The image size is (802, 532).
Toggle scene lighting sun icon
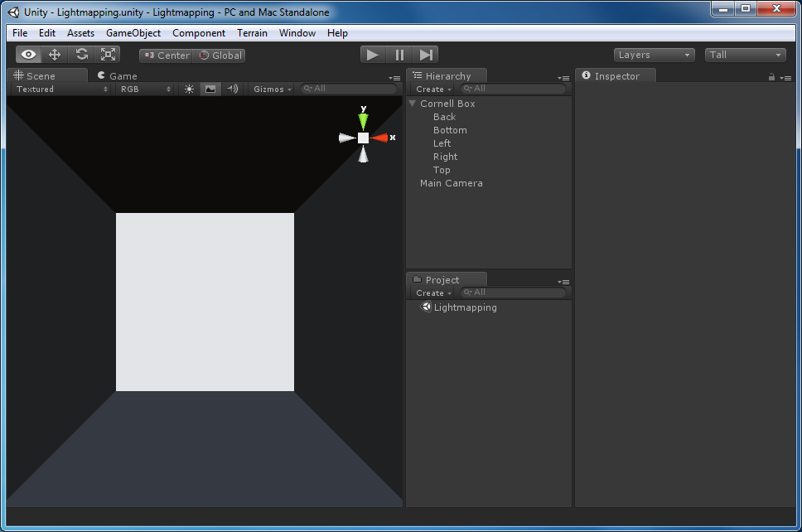(189, 89)
